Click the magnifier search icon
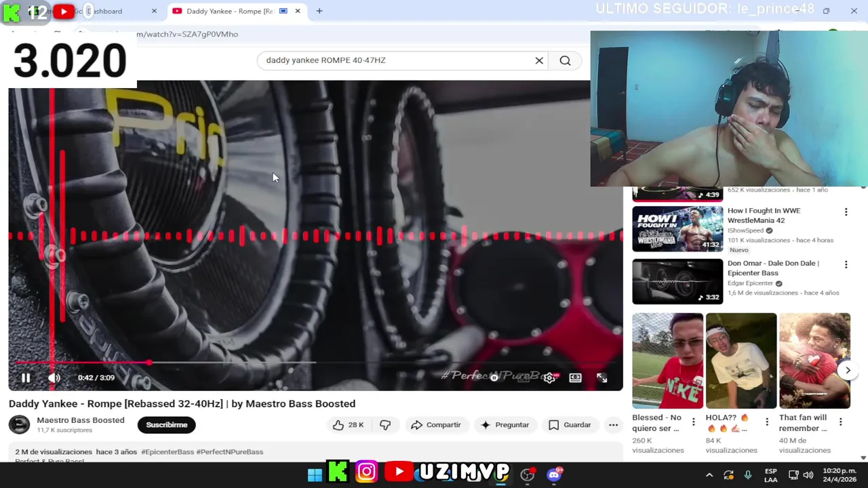The image size is (868, 488). (x=565, y=60)
